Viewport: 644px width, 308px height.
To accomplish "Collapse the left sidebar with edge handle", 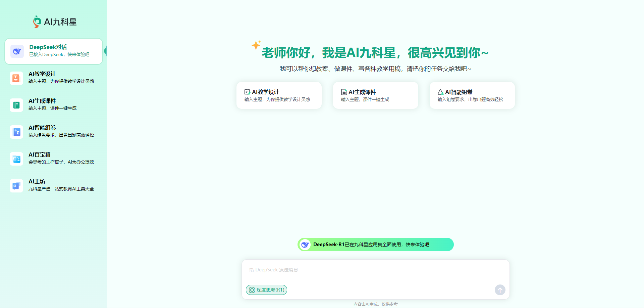I will point(105,51).
